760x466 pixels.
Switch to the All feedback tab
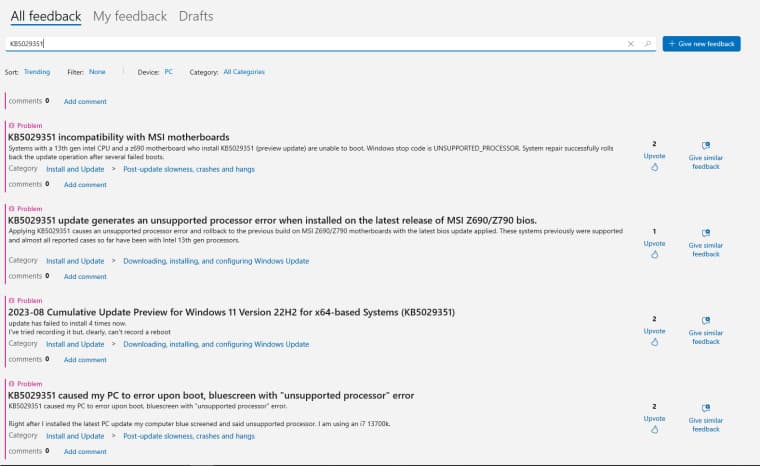pos(46,16)
